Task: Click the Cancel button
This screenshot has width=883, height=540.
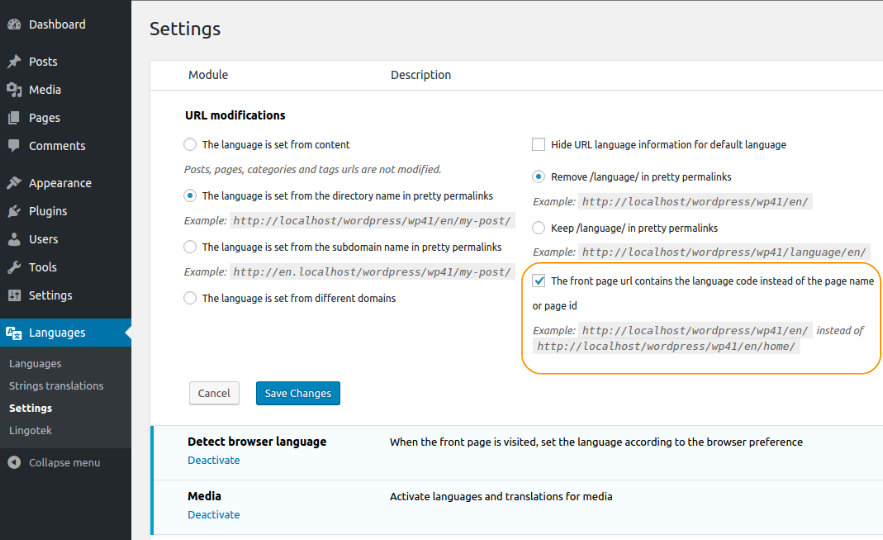Action: (x=214, y=393)
